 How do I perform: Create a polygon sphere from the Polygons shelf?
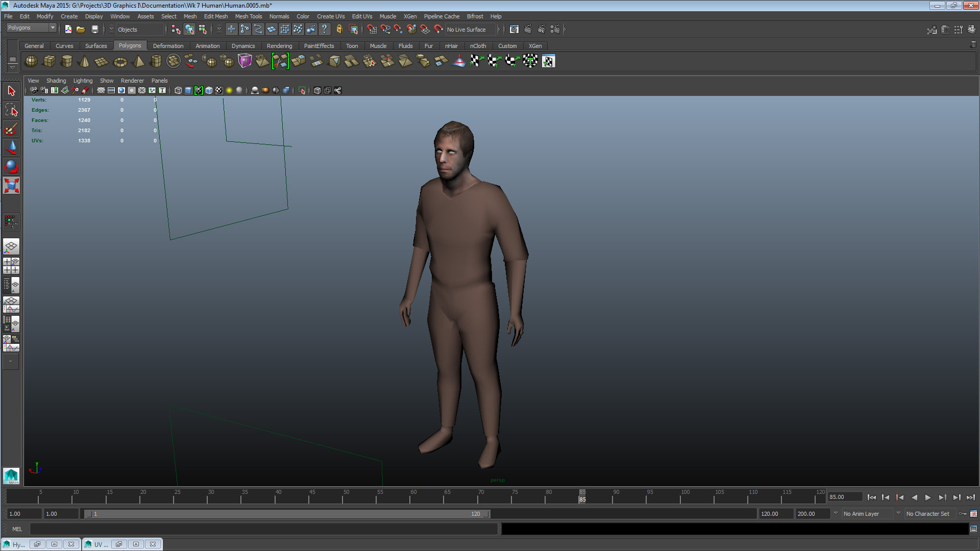(x=31, y=61)
